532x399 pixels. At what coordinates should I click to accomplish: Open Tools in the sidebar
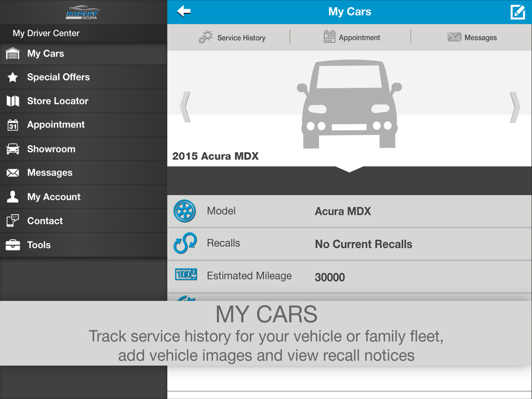coord(84,245)
